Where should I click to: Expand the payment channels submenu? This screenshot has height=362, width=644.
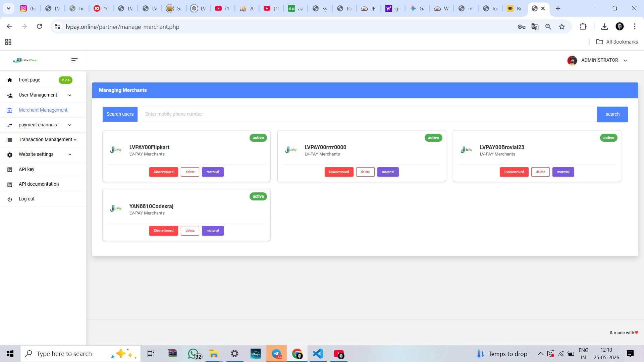[x=70, y=125]
